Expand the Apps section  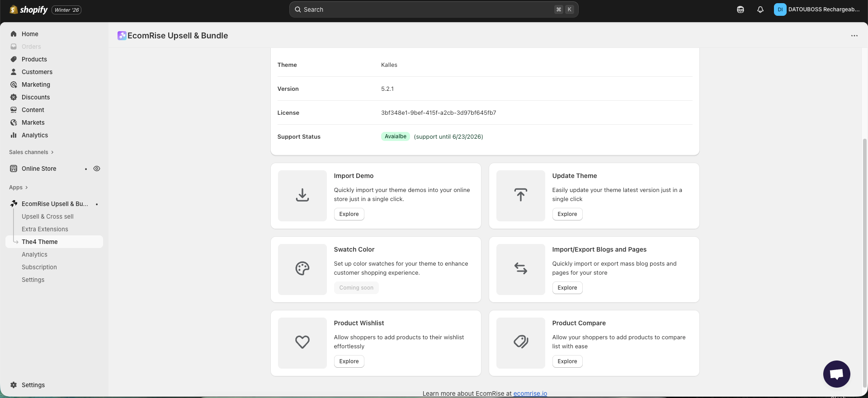pyautogui.click(x=19, y=187)
